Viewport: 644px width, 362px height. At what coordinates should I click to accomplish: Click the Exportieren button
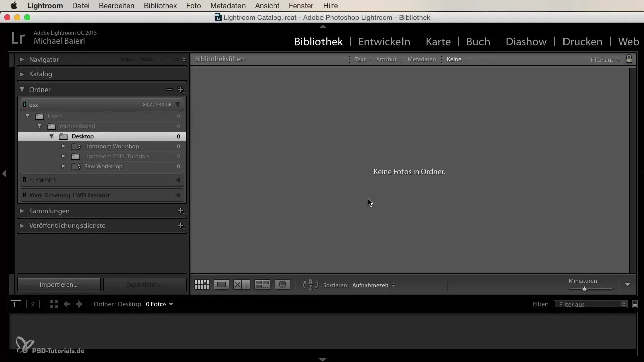coord(145,284)
